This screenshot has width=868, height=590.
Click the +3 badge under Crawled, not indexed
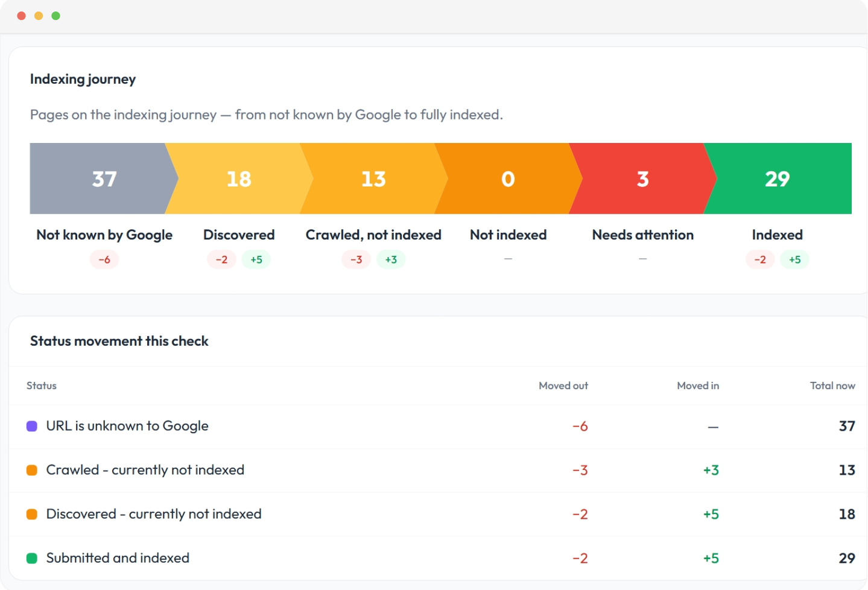[391, 259]
